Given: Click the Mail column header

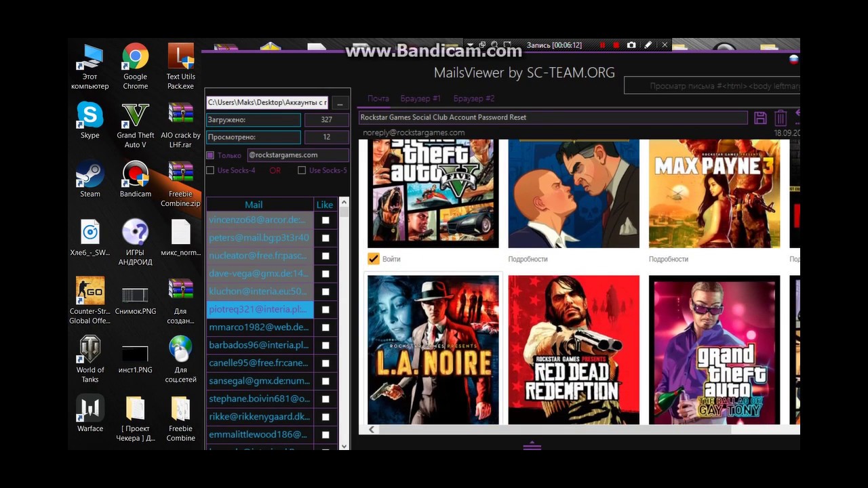Looking at the screenshot, I should (260, 205).
